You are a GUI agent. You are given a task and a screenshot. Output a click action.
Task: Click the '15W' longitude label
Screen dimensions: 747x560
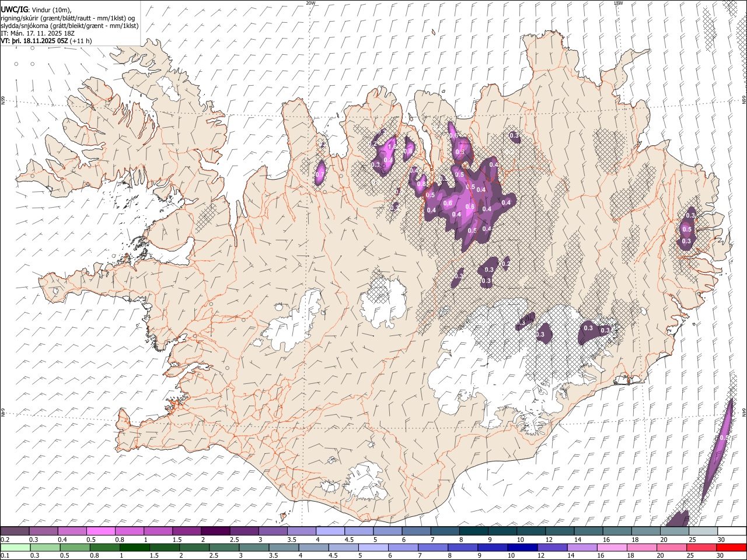(617, 3)
